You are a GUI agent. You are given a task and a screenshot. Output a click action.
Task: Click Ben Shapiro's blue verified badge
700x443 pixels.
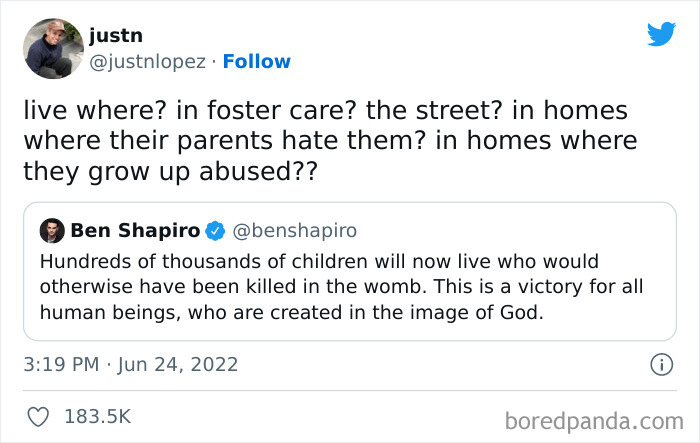click(214, 231)
